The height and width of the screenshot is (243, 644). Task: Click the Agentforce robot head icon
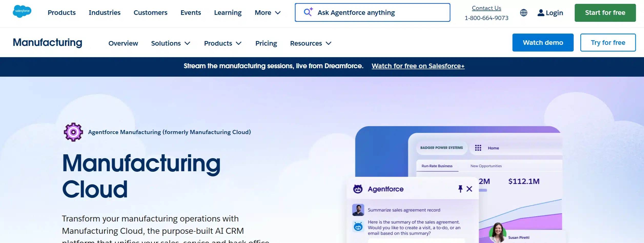(x=358, y=189)
